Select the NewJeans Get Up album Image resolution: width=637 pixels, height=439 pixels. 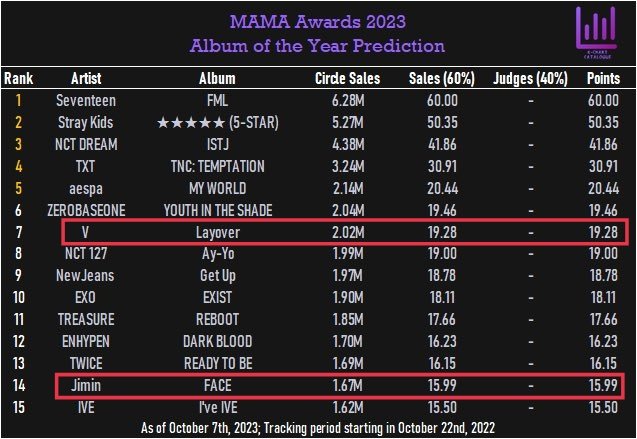pyautogui.click(x=217, y=276)
